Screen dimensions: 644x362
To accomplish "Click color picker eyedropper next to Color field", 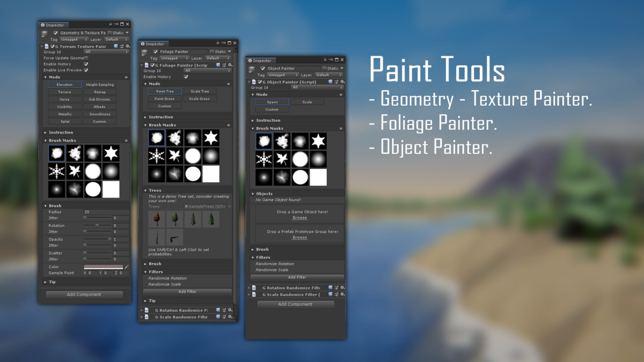I will coord(127,267).
